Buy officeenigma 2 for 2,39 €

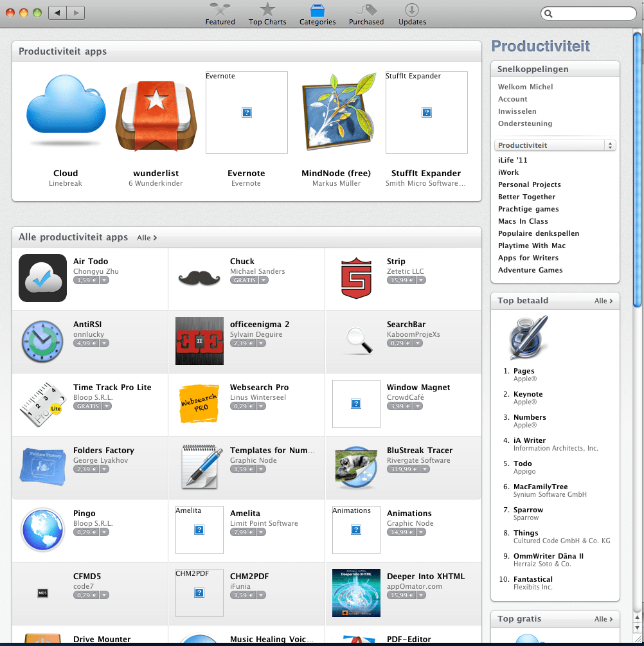point(243,343)
